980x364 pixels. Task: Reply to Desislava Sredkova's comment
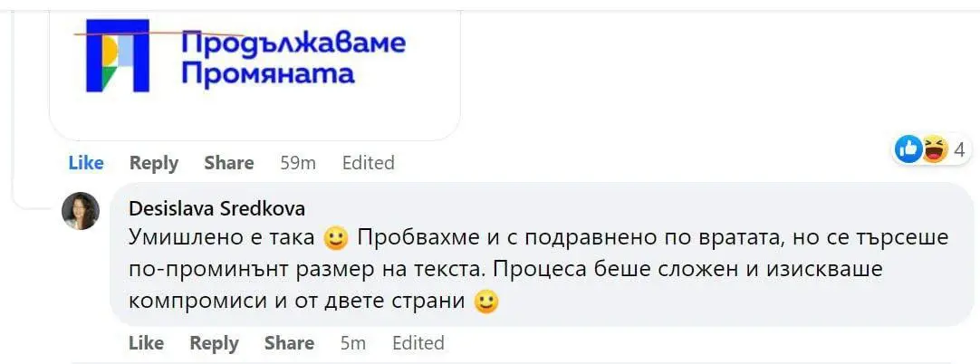[214, 343]
